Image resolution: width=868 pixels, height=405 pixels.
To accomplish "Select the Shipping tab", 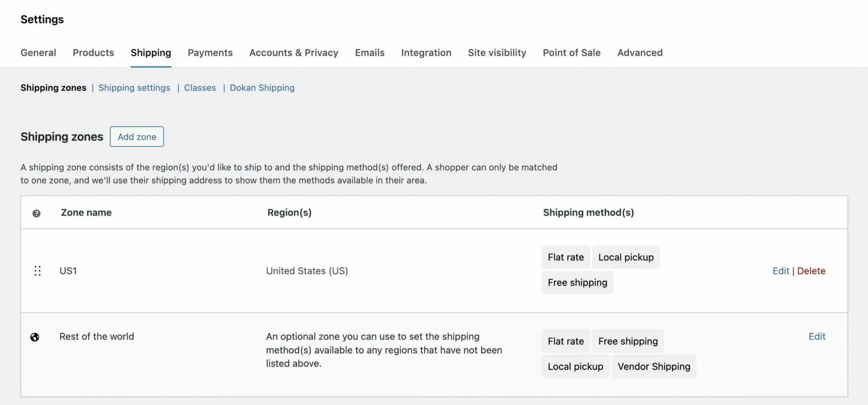I will (151, 52).
